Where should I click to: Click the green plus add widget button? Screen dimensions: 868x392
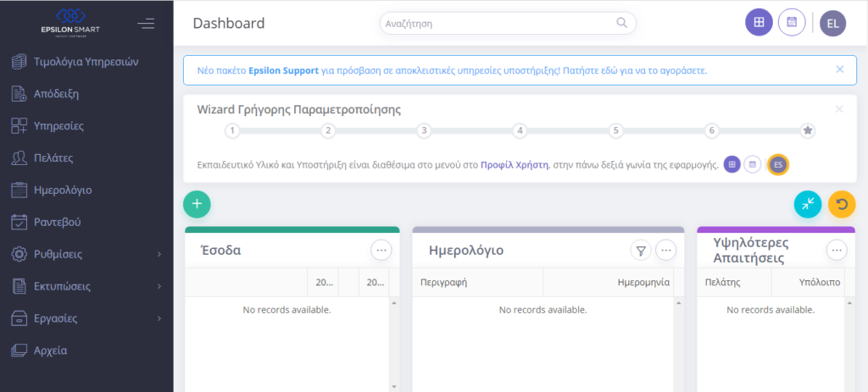click(197, 203)
